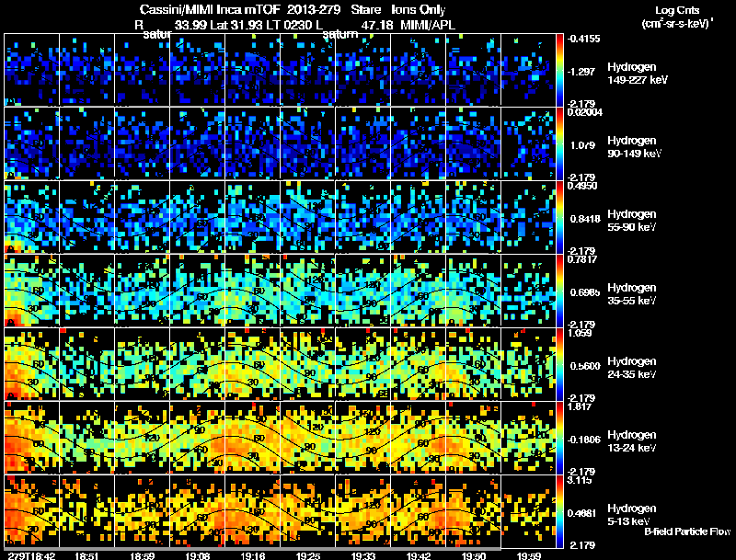
Task: Click the color bar beside the 35-55 keV row
Action: (x=559, y=291)
